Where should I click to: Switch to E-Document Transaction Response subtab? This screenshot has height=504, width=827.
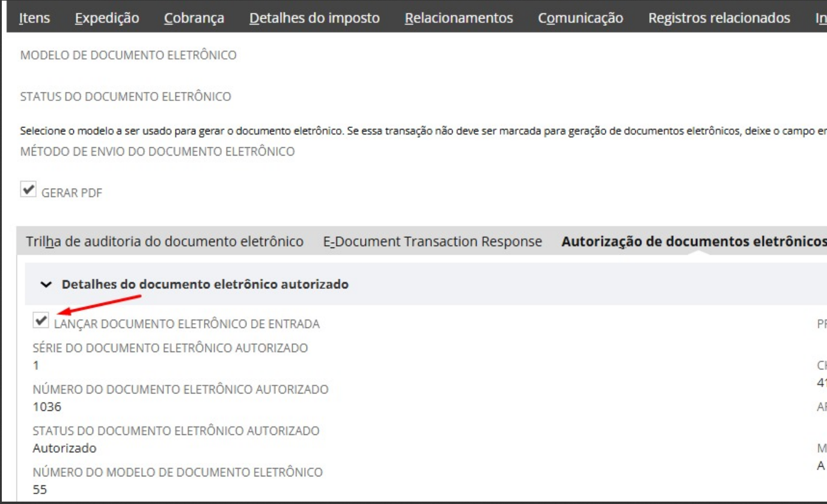432,241
